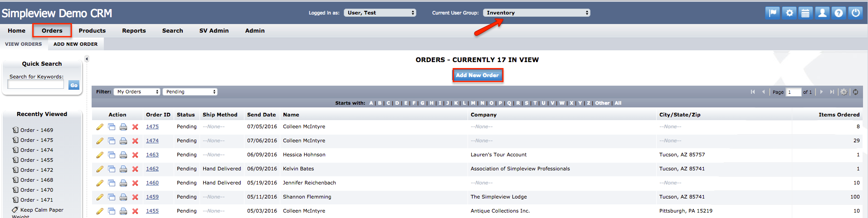The image size is (868, 218).
Task: Sort by Send Date column header
Action: tap(261, 115)
